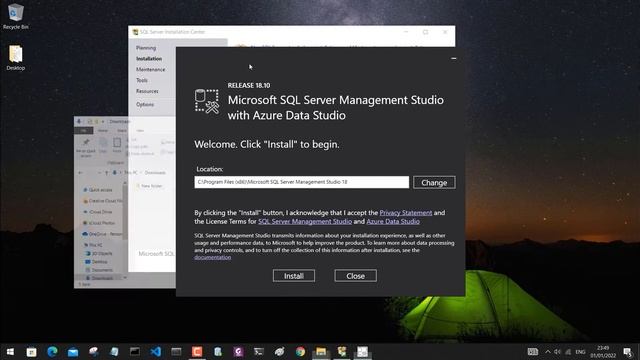Select iCloud Drive in Explorer pane

(x=98, y=212)
